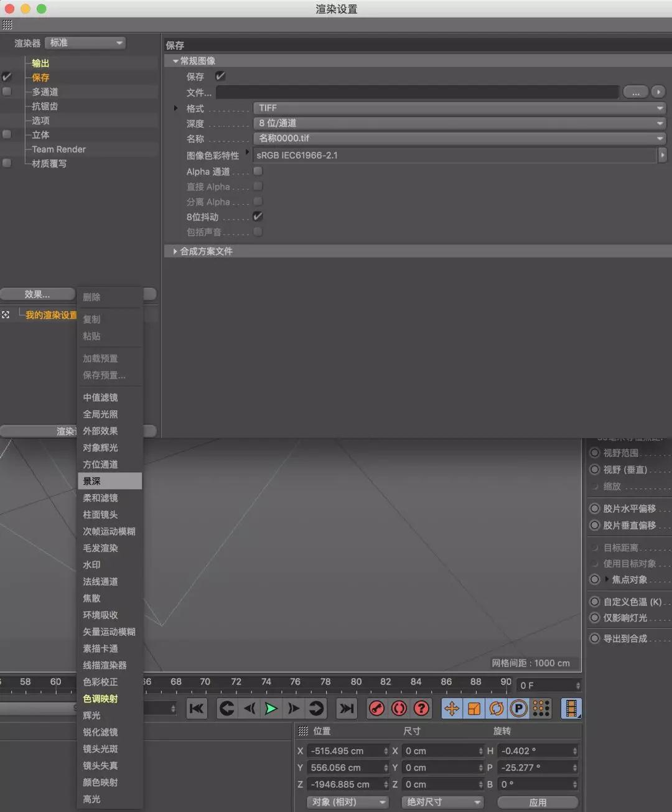Click the 应用 button

click(x=538, y=803)
